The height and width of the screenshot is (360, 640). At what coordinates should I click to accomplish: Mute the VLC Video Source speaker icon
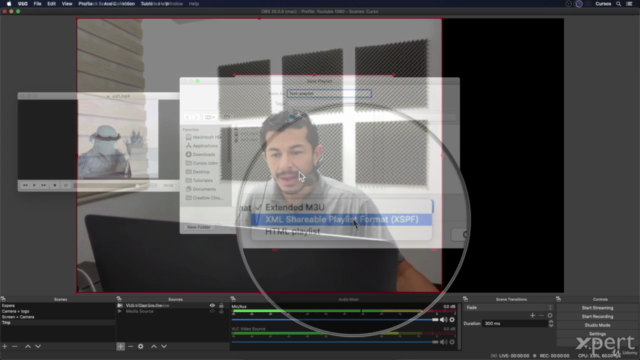(x=444, y=342)
